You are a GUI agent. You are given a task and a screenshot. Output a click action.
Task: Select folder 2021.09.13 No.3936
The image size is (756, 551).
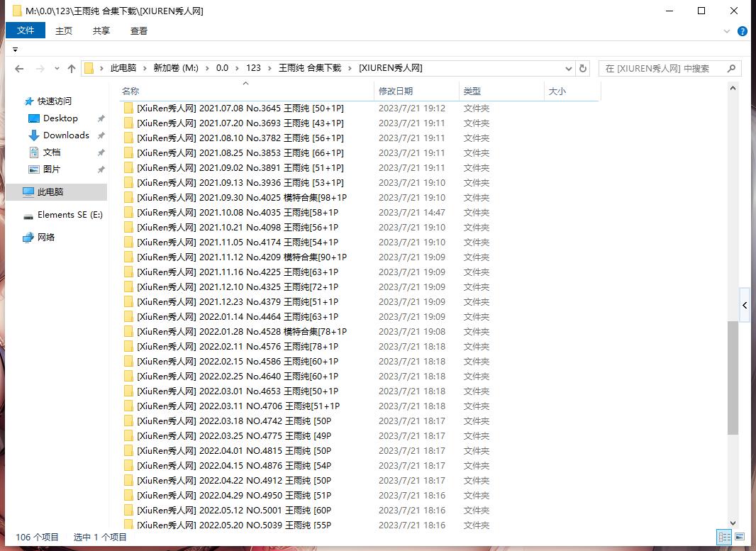[240, 183]
